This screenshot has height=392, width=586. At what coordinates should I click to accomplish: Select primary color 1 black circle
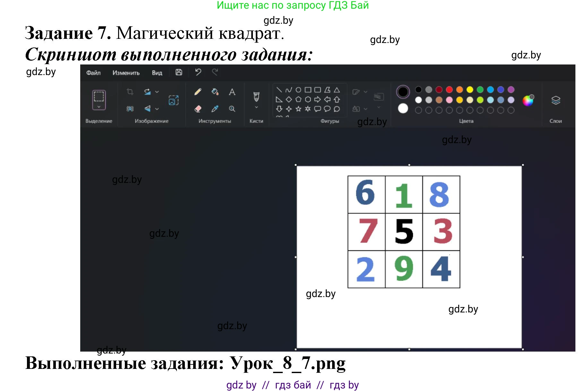[x=403, y=92]
